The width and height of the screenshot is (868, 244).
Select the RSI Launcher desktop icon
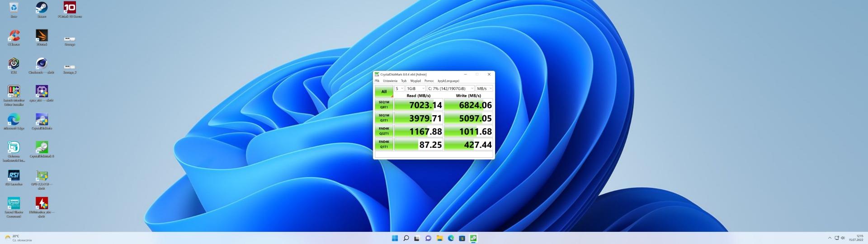point(14,176)
